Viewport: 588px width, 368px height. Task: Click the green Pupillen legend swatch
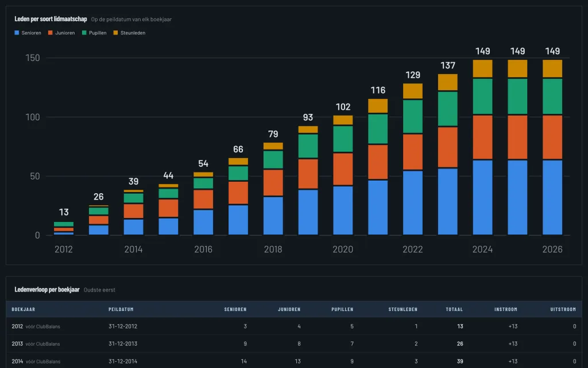[84, 33]
